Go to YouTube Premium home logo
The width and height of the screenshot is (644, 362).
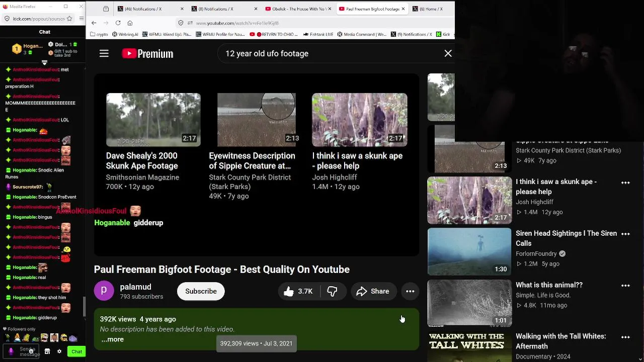148,53
